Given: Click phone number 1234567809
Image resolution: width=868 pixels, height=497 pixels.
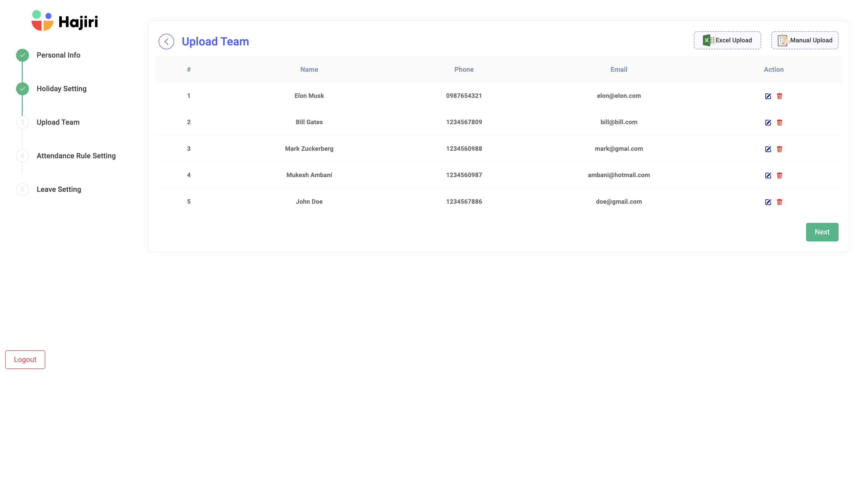Looking at the screenshot, I should [464, 122].
